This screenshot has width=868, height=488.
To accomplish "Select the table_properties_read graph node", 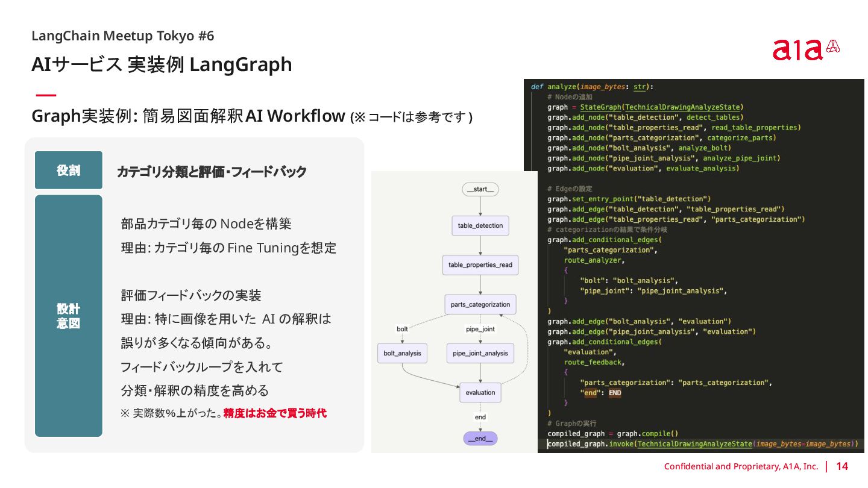I will [x=480, y=265].
